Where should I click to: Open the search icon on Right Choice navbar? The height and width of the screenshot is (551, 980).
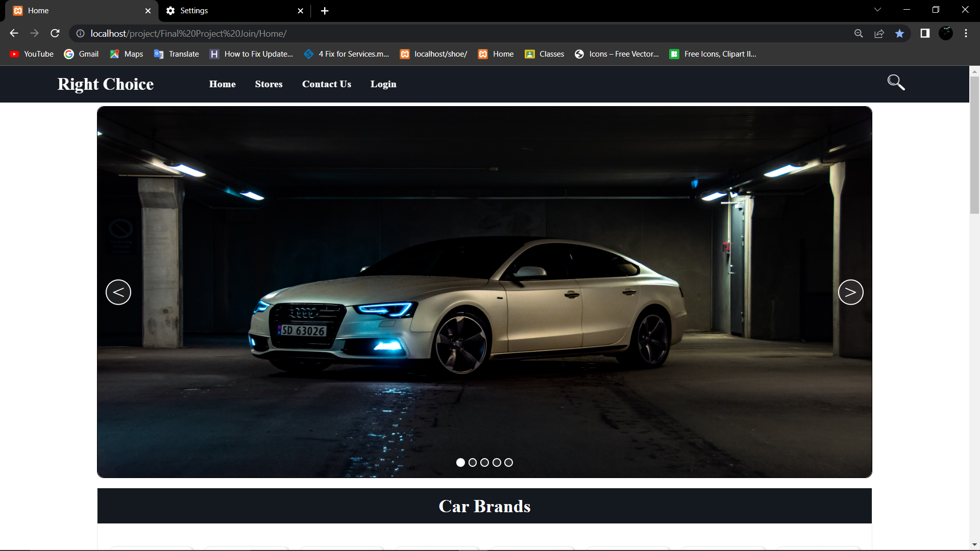pos(896,82)
